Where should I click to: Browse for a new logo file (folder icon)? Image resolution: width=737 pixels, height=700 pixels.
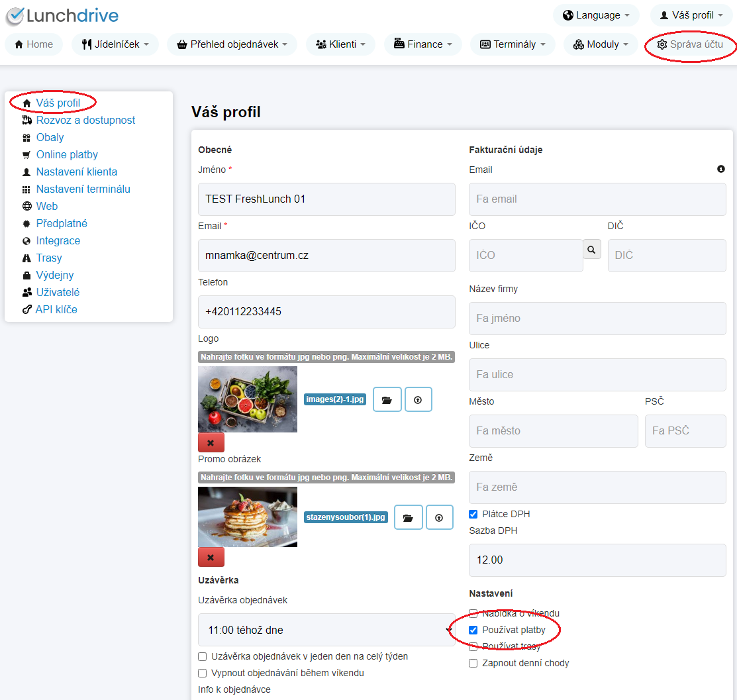(x=387, y=399)
